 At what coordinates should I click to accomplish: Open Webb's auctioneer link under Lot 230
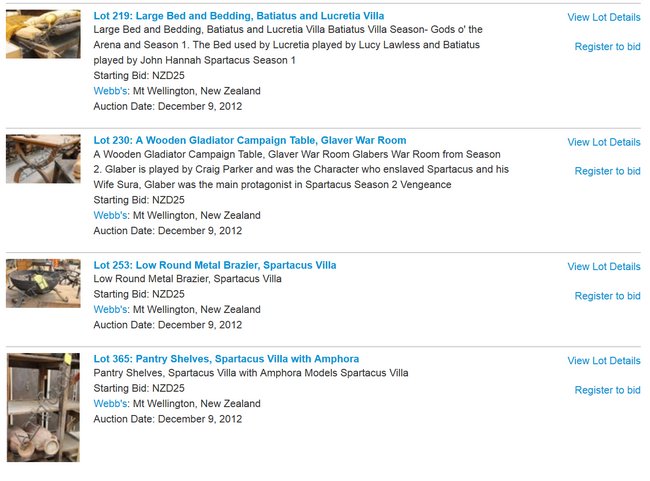pyautogui.click(x=111, y=215)
